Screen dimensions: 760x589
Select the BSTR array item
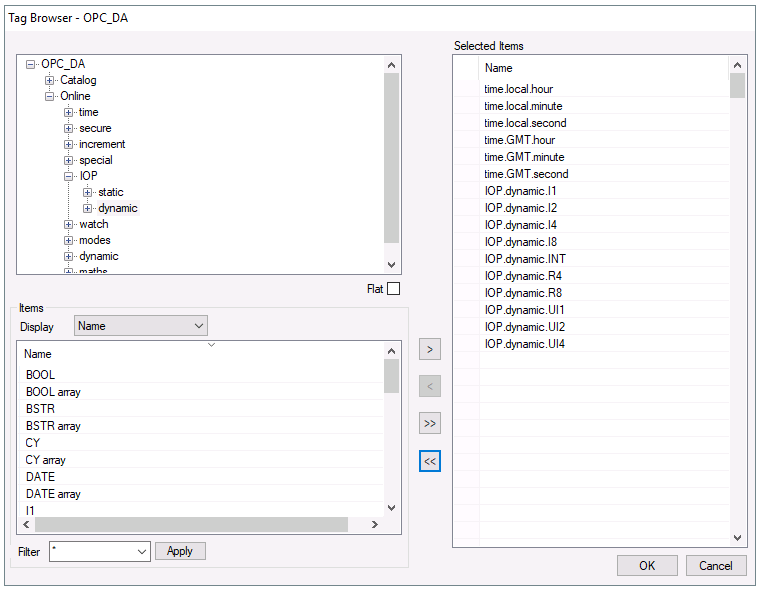(x=201, y=426)
